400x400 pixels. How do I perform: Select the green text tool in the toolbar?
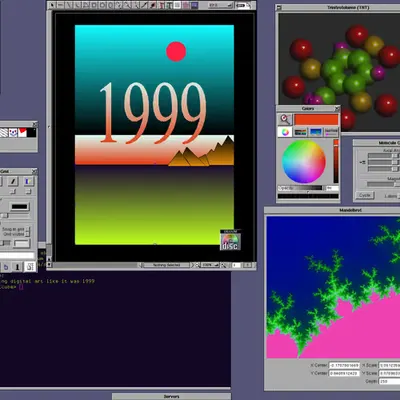[169, 5]
